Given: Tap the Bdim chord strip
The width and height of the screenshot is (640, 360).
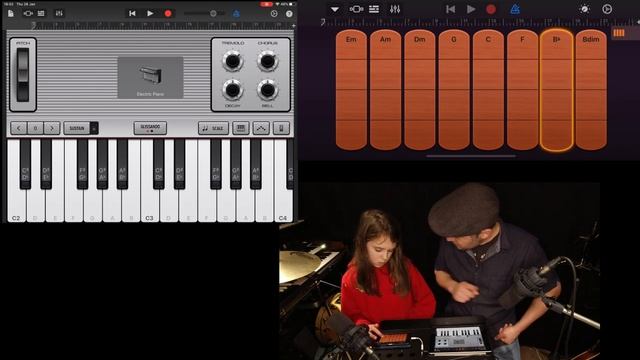Looking at the screenshot, I should [x=591, y=90].
